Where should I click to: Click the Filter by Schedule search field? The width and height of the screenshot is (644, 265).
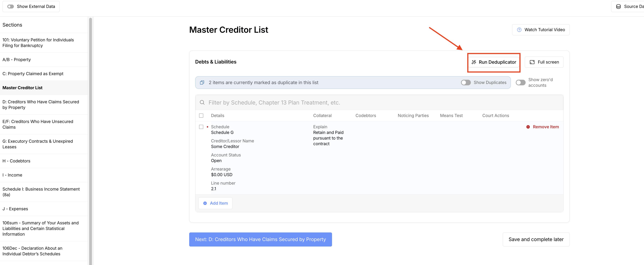click(x=379, y=102)
